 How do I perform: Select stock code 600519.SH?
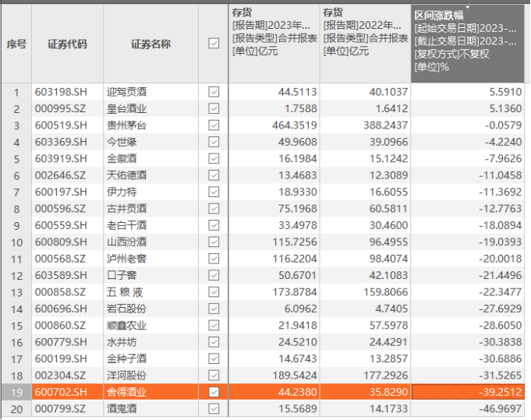point(61,125)
